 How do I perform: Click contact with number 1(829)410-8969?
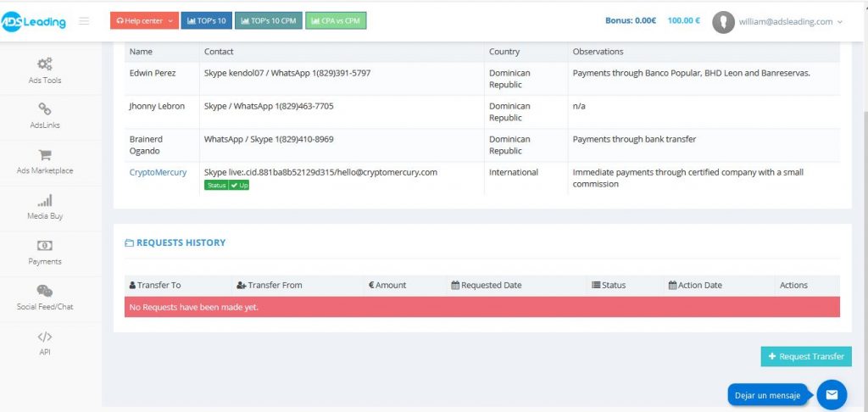click(269, 139)
